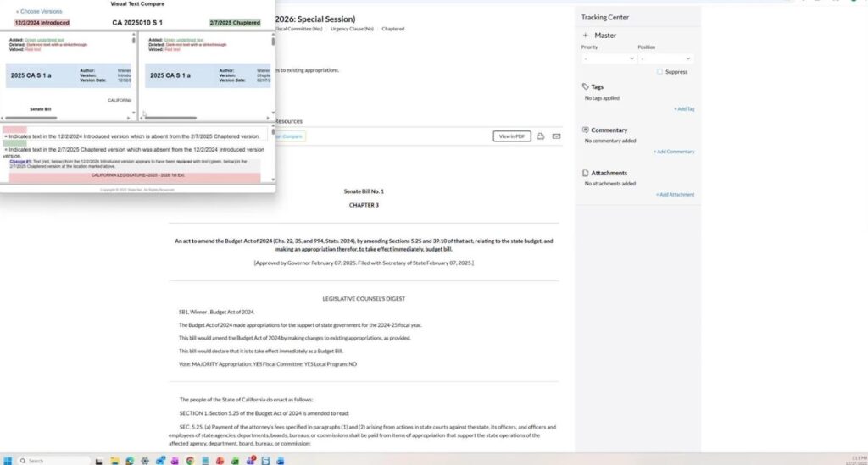Click the Attachments document icon
This screenshot has height=465, width=868.
point(585,173)
